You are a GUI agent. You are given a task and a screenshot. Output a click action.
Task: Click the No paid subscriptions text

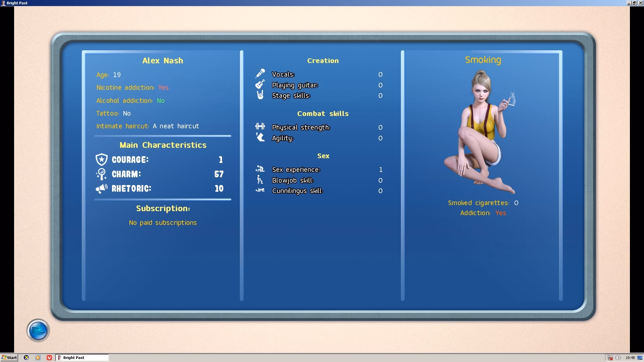click(163, 223)
